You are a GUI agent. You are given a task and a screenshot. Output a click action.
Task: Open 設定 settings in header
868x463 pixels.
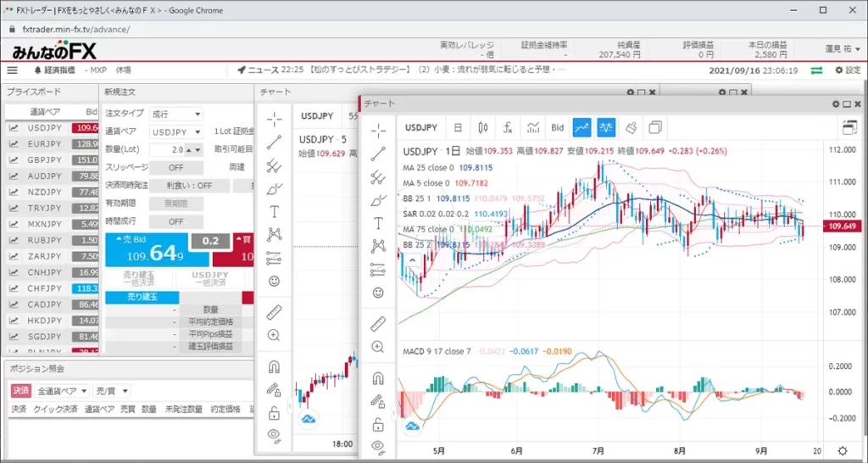point(848,70)
